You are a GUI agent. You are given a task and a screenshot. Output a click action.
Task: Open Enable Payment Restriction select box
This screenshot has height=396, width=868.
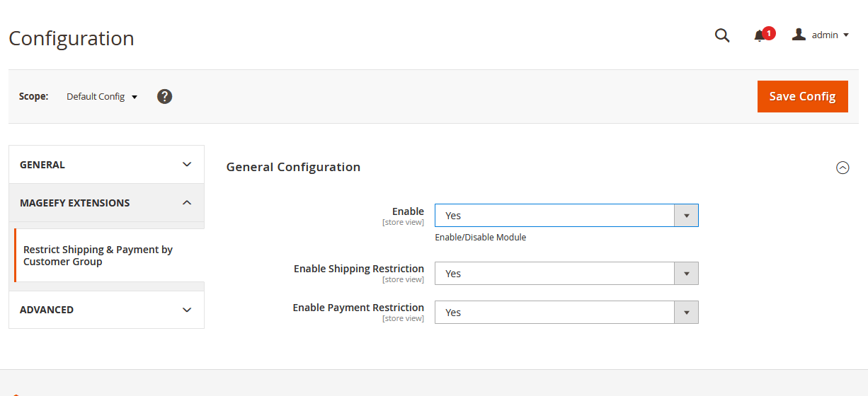(566, 313)
